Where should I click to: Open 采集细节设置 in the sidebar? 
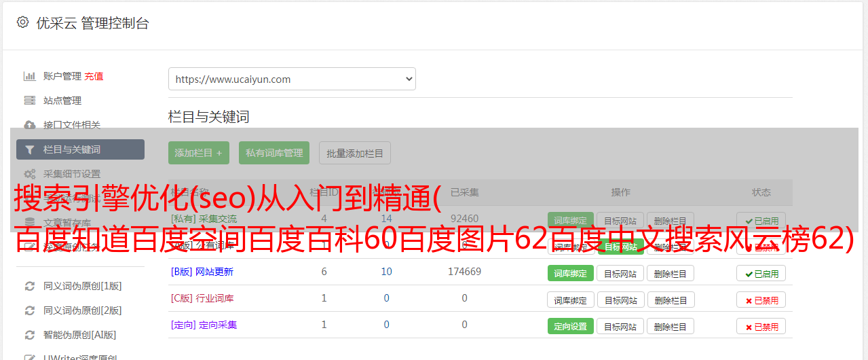(x=72, y=174)
